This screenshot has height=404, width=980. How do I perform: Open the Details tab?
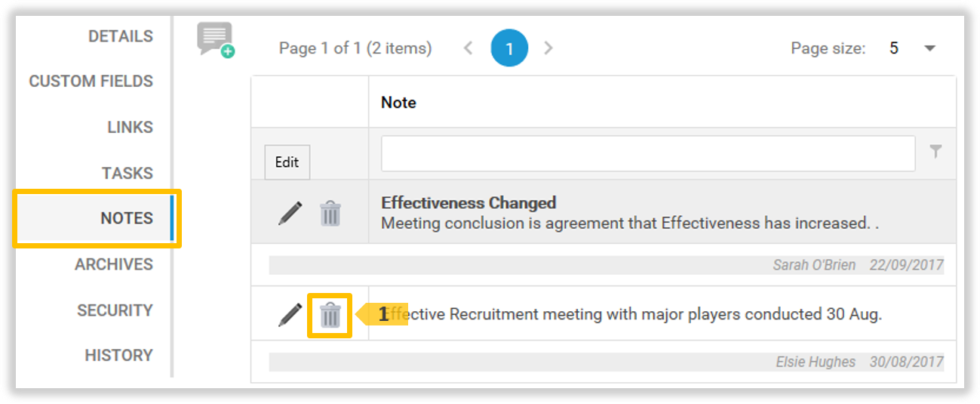(x=120, y=36)
